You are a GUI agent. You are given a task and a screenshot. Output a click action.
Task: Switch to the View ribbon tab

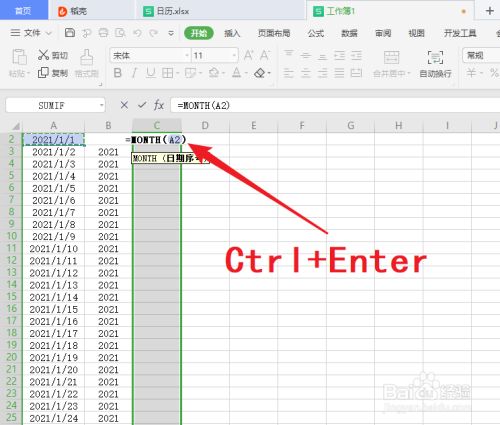416,33
